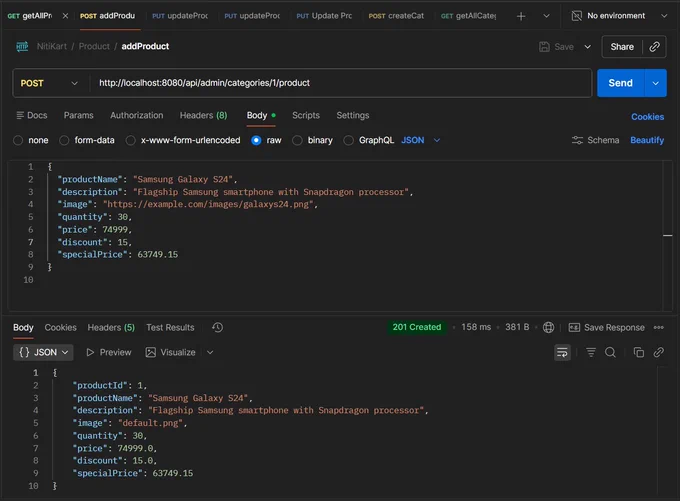Click the Schema button
This screenshot has width=680, height=501.
click(x=595, y=140)
